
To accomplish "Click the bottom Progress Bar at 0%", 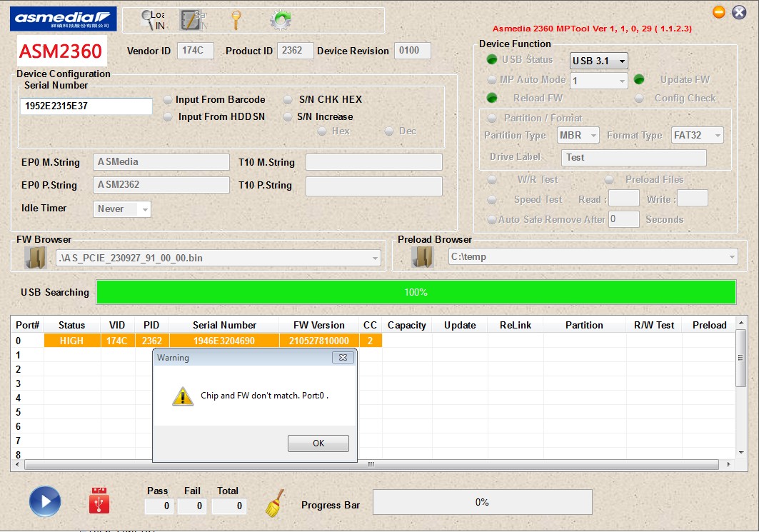I will (x=482, y=502).
